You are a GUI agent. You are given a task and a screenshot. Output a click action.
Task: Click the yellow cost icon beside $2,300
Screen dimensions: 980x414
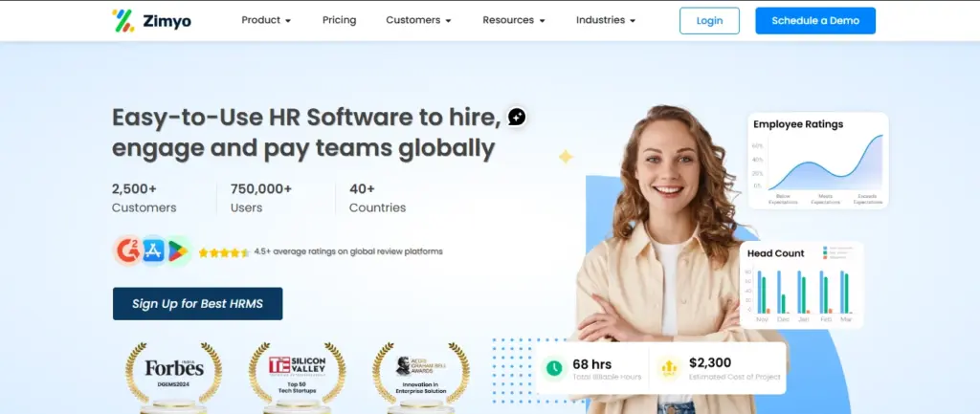(x=669, y=368)
